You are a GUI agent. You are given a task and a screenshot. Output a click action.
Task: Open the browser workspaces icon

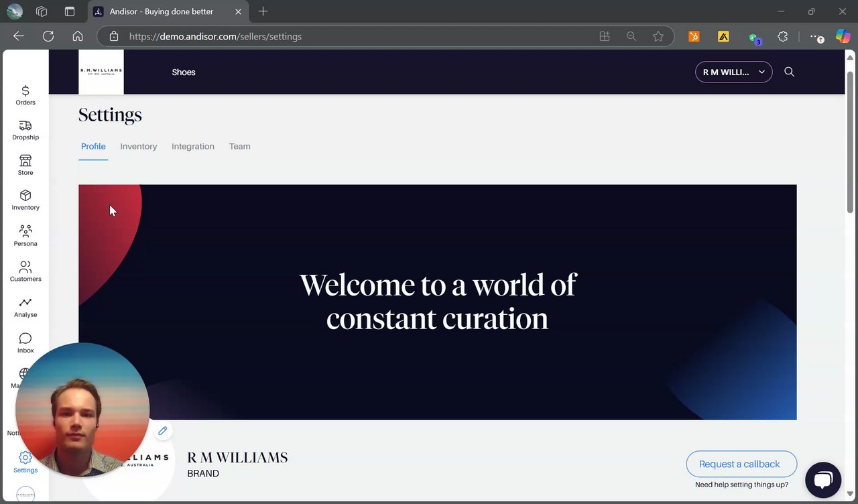(x=42, y=11)
